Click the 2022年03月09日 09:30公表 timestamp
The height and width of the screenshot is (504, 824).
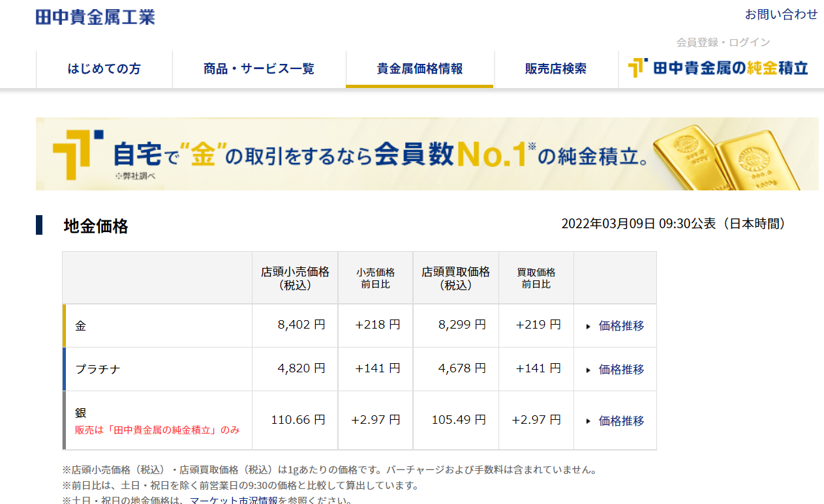[x=673, y=224]
